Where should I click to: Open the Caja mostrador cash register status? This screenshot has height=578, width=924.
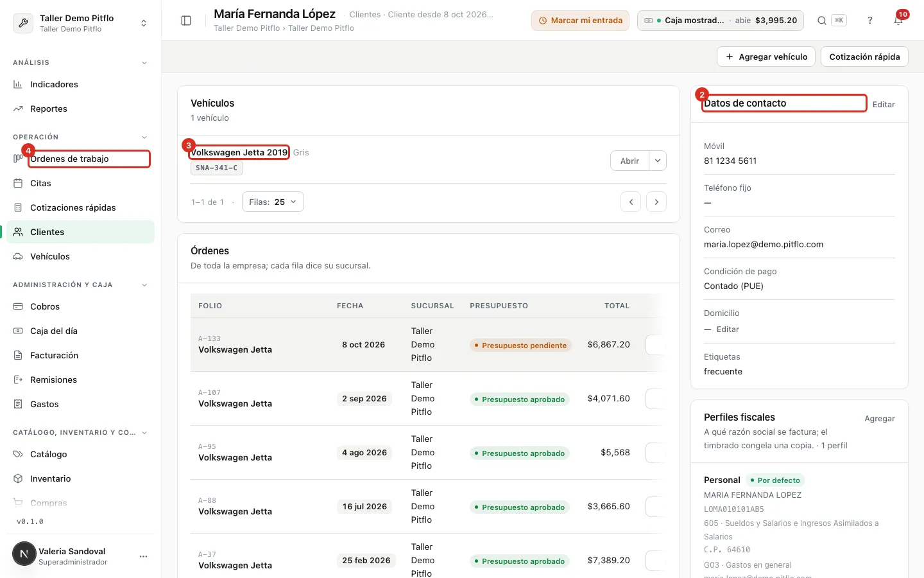click(x=721, y=21)
